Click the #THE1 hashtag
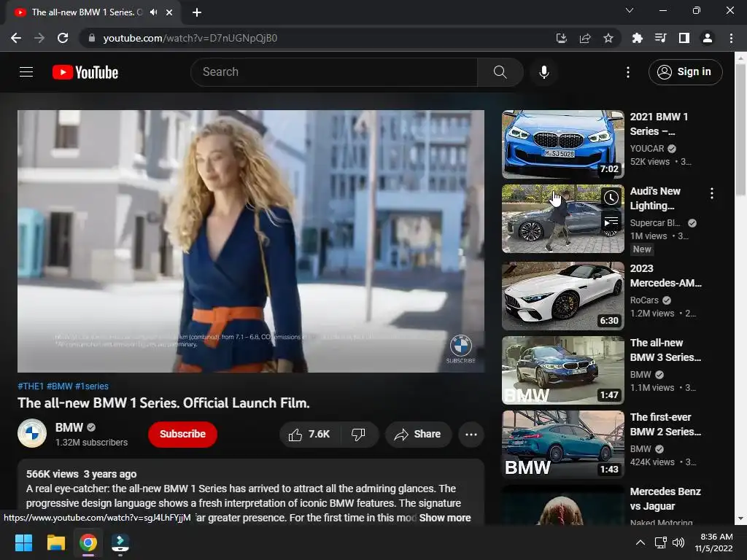Viewport: 747px width, 560px height. pos(31,386)
